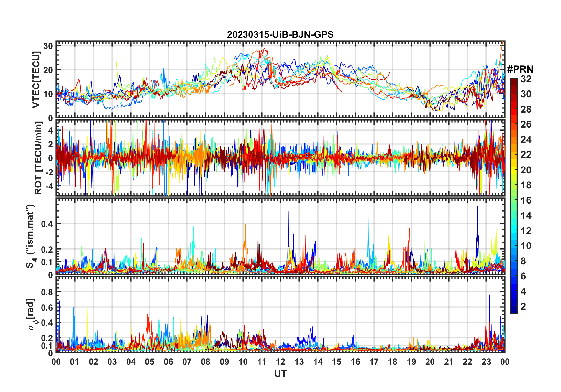Click the S4 axis label
The height and width of the screenshot is (392, 561).
coord(31,236)
